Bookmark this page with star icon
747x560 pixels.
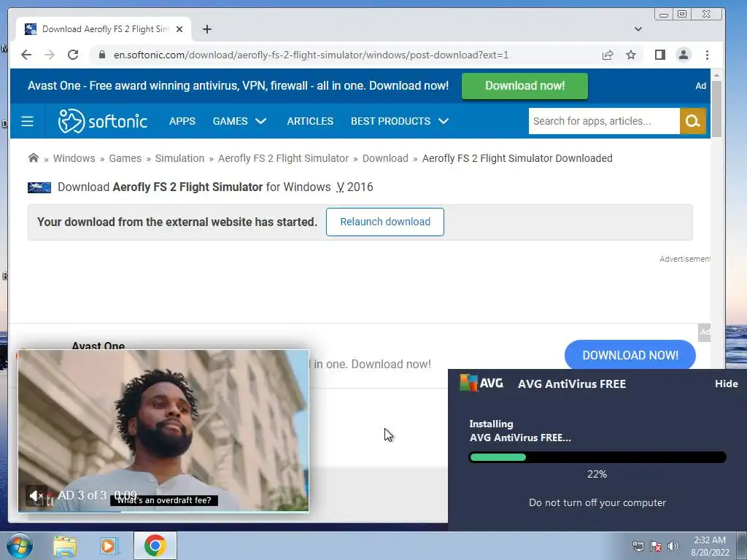click(x=631, y=55)
